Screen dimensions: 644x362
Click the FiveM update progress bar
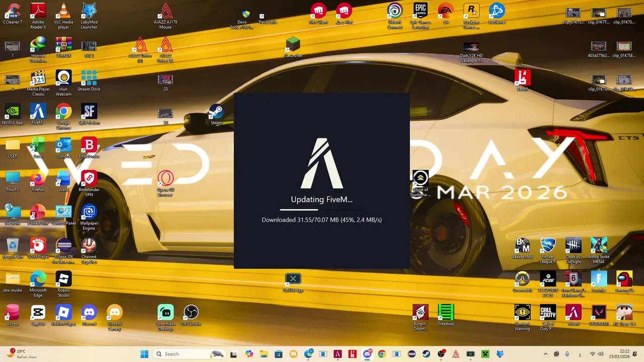pyautogui.click(x=321, y=210)
